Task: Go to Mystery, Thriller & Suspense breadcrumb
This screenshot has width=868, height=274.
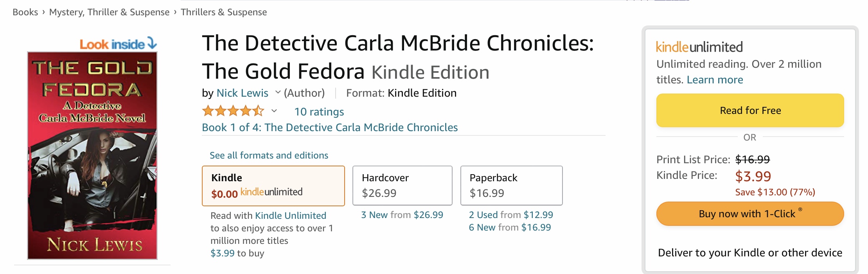Action: [109, 12]
